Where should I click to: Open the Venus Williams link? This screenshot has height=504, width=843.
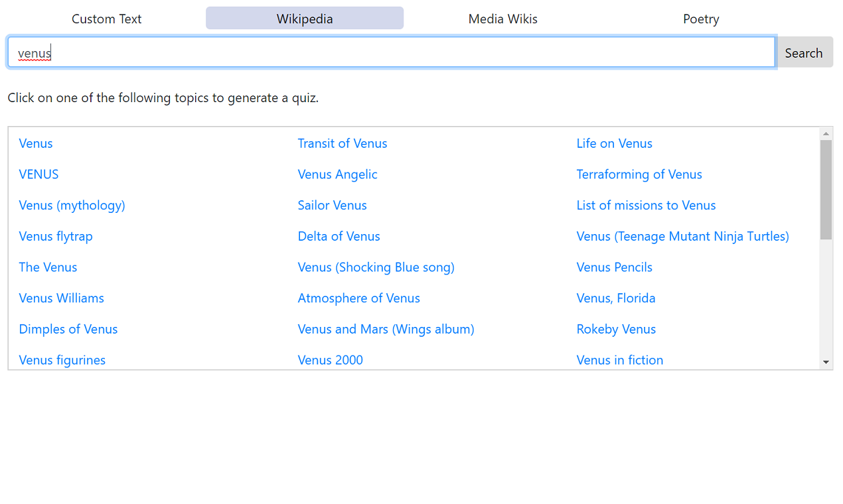(x=61, y=298)
